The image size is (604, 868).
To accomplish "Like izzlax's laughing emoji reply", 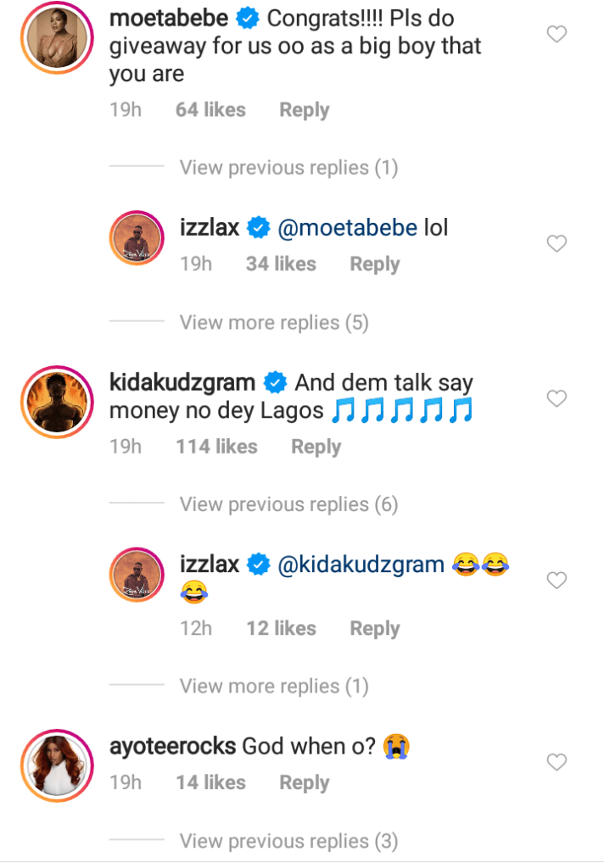I will pos(556,581).
